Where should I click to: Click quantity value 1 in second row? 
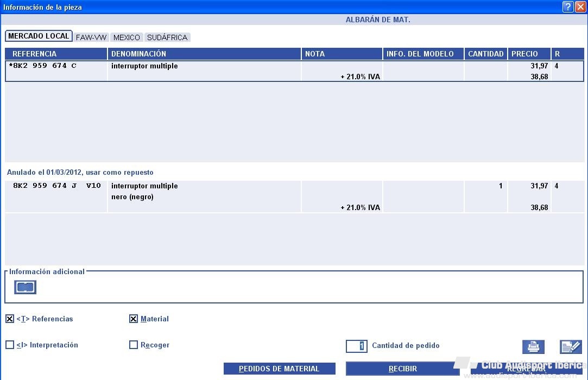click(x=500, y=186)
